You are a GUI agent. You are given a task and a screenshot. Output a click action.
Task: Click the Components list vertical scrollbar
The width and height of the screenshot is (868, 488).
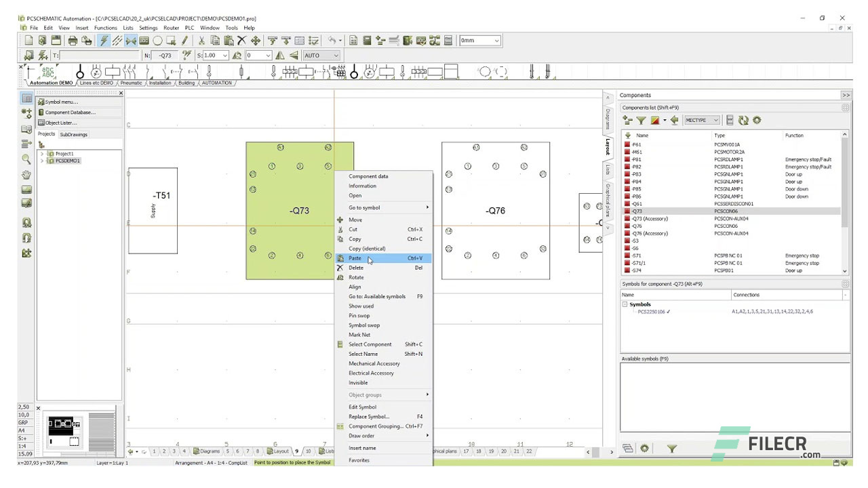pyautogui.click(x=844, y=203)
